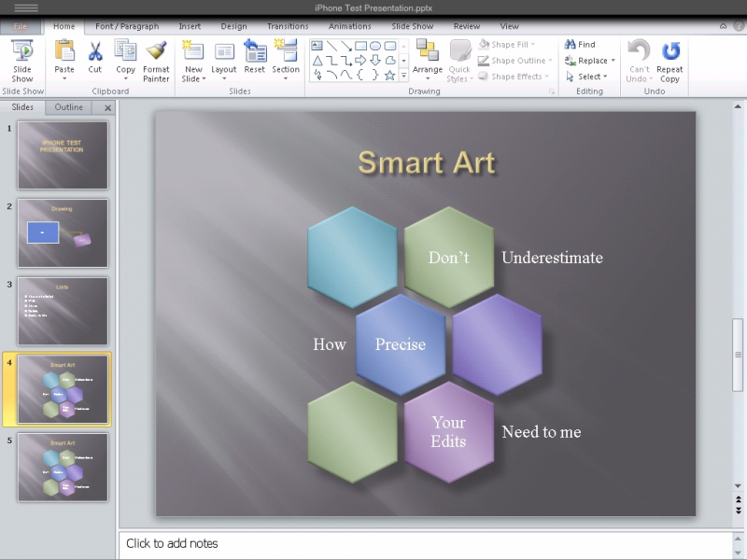Switch to the Font / Paragraph tab

[127, 26]
